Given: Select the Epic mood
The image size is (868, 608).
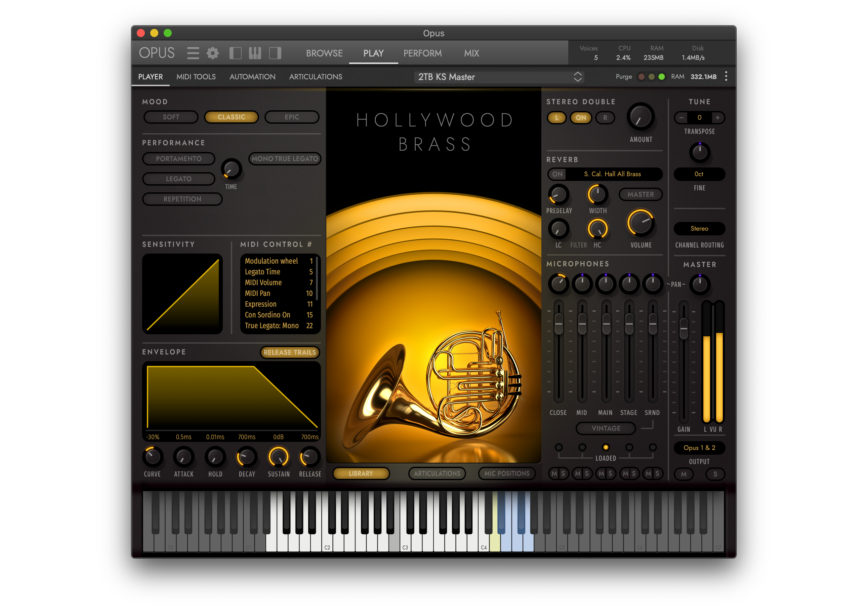Looking at the screenshot, I should 292,117.
